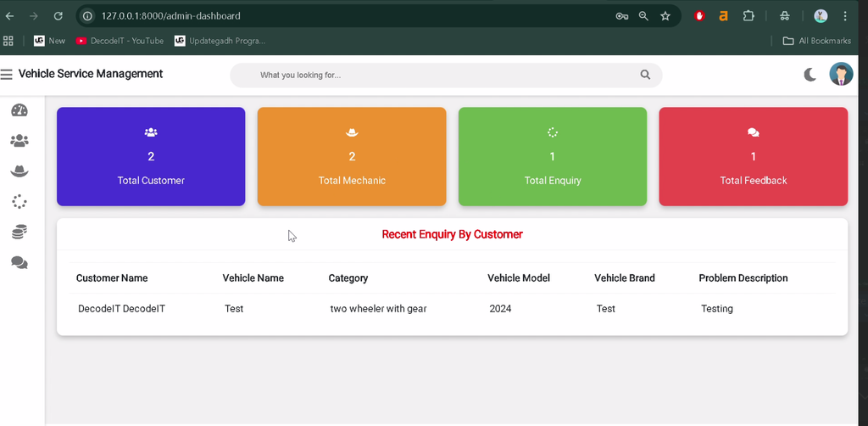Open the hamburger sidebar menu

click(x=6, y=74)
